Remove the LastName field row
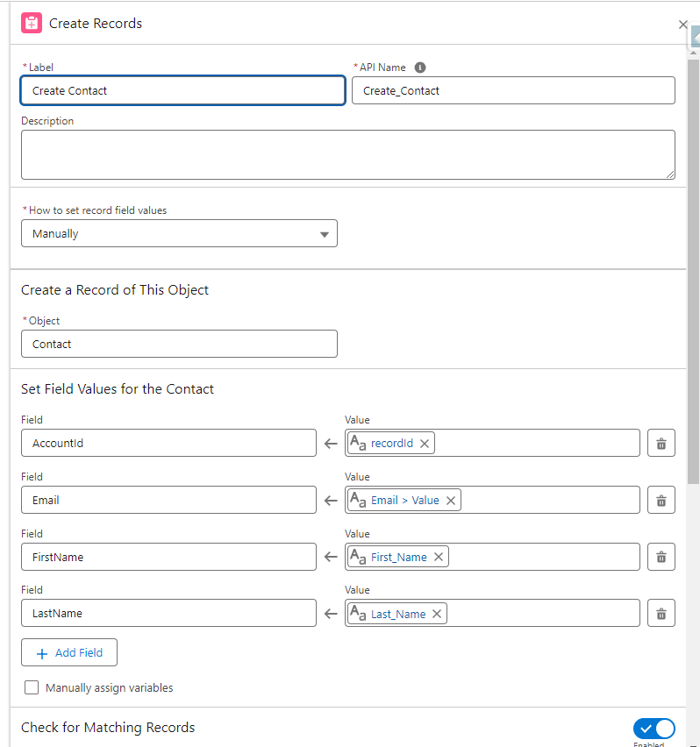Viewport: 700px width, 747px height. [661, 614]
